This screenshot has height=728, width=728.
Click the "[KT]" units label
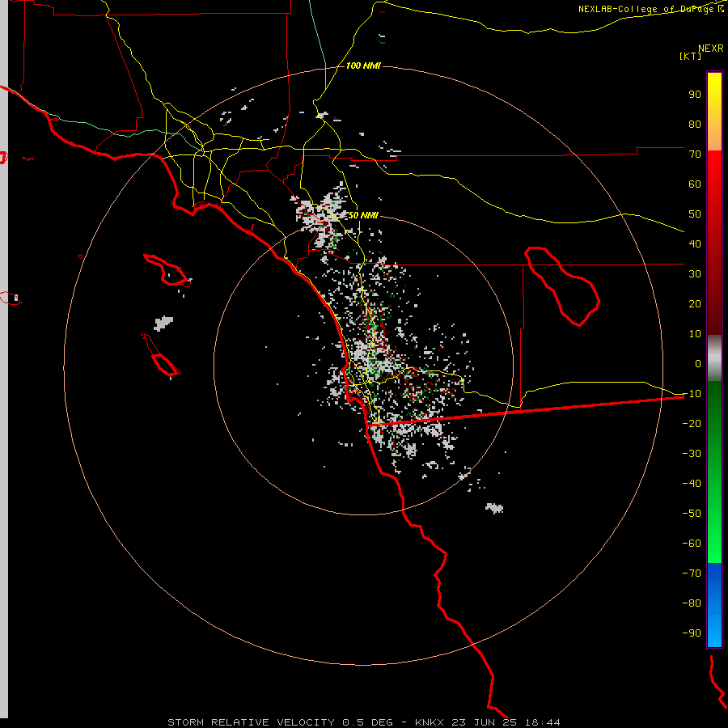691,56
